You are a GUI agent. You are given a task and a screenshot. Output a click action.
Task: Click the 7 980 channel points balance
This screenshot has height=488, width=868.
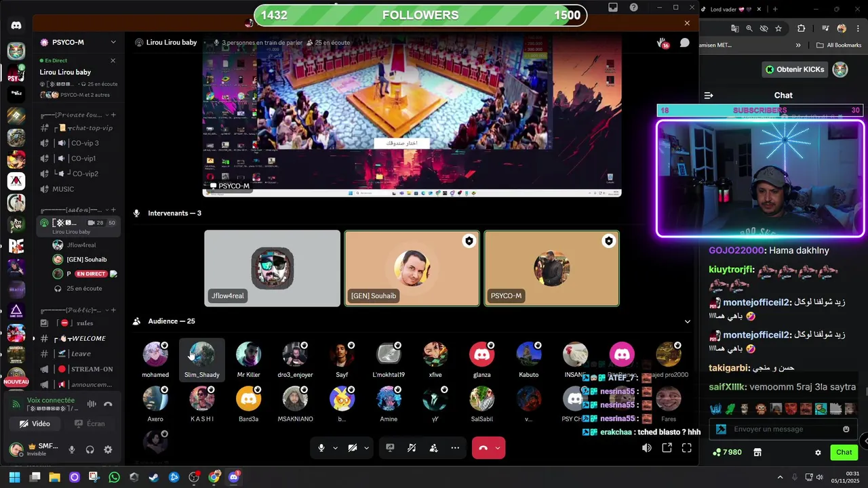pos(727,452)
